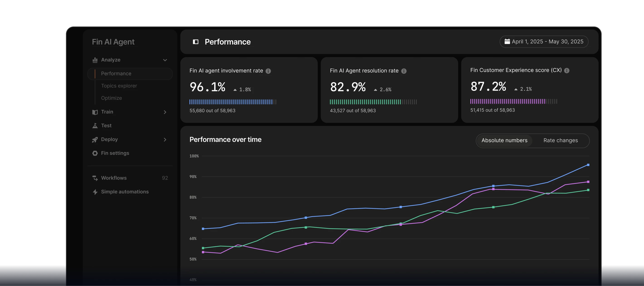Click the Analyze menu label

(x=111, y=60)
